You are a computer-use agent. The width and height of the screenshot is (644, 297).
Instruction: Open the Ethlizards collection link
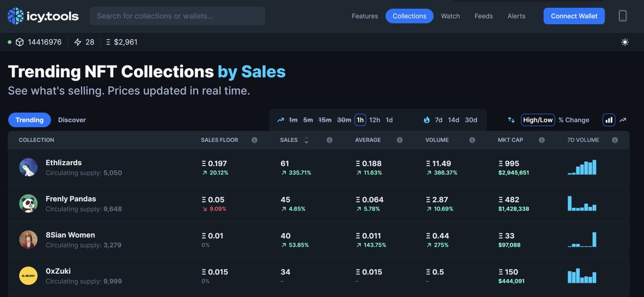pos(63,163)
